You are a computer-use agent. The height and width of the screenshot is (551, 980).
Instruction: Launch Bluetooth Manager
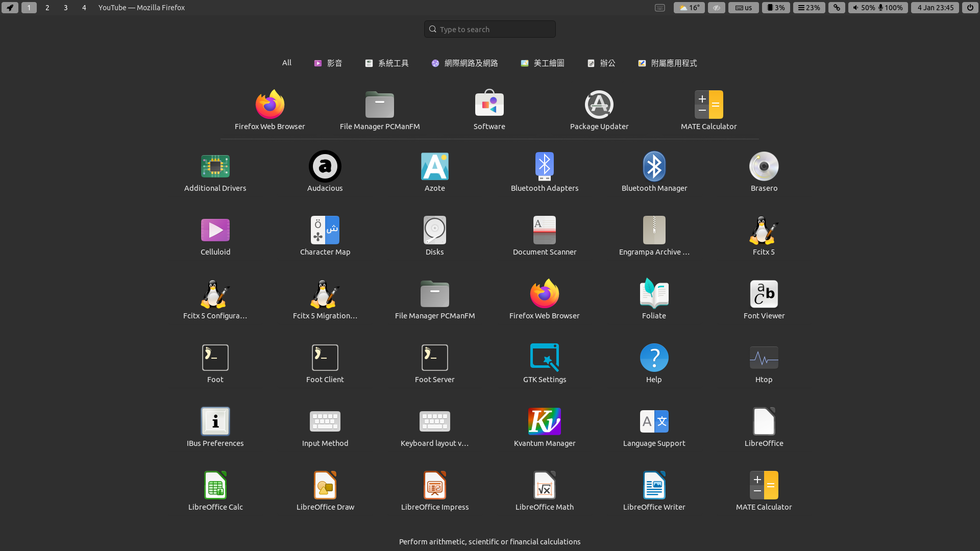(x=654, y=172)
